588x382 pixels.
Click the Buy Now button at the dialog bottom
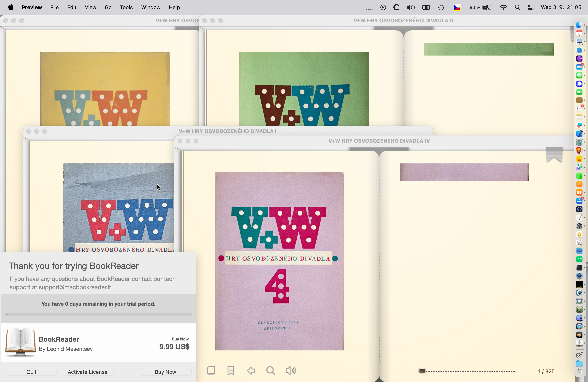[x=166, y=372]
